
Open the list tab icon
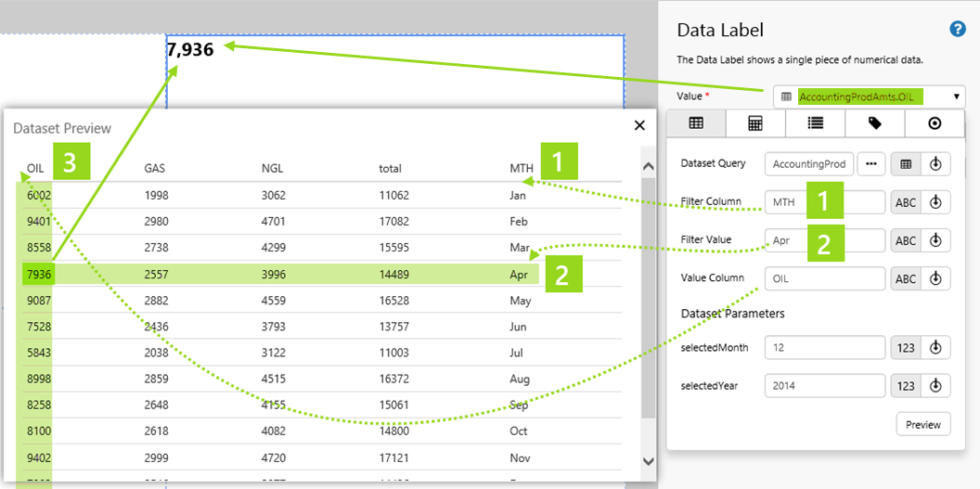tap(815, 123)
